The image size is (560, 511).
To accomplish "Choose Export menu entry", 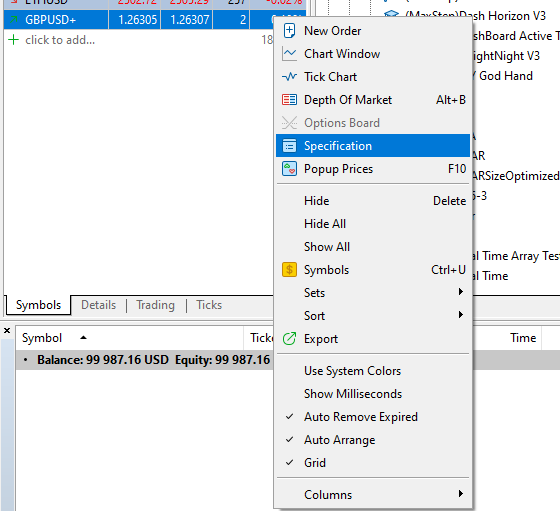I will [x=372, y=339].
